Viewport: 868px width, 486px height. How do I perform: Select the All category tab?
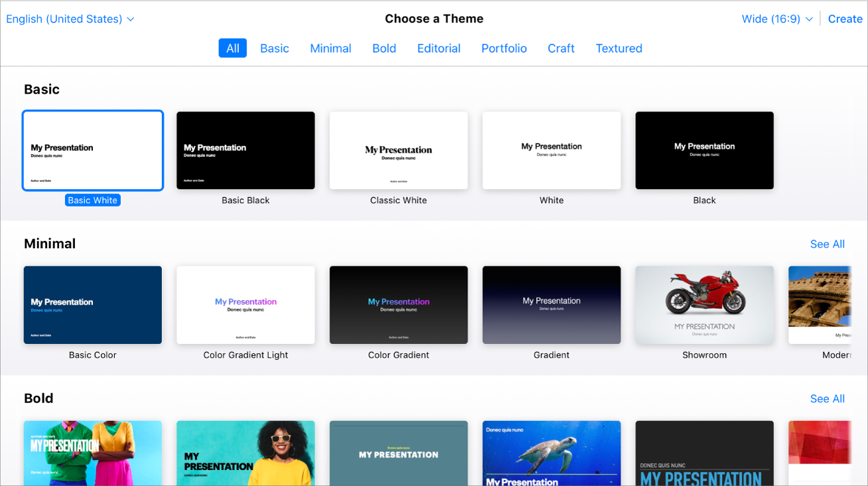click(x=233, y=48)
